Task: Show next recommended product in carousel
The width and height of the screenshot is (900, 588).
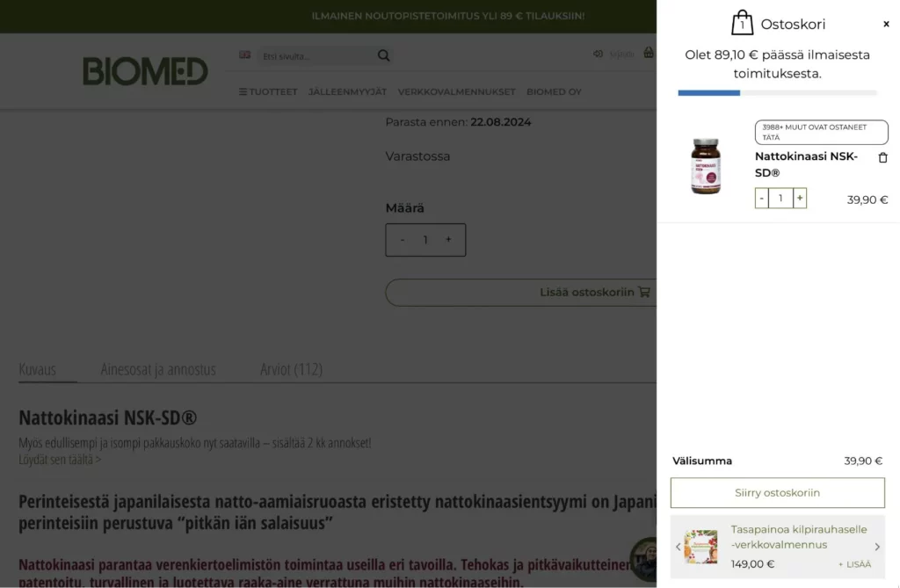Action: tap(877, 547)
